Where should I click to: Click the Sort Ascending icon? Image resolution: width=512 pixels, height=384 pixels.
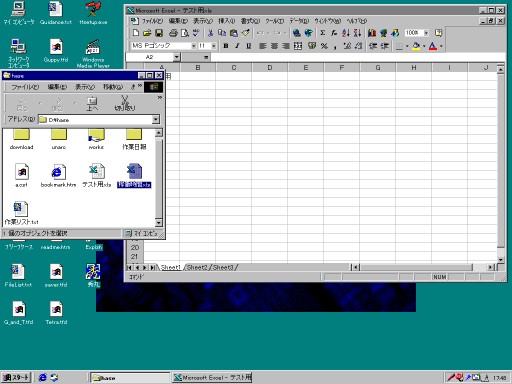[x=346, y=33]
